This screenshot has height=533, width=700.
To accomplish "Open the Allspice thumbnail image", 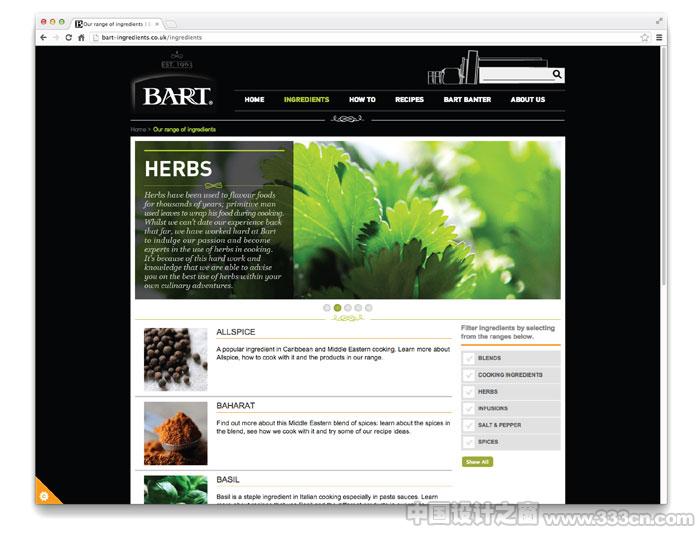I will pos(175,359).
